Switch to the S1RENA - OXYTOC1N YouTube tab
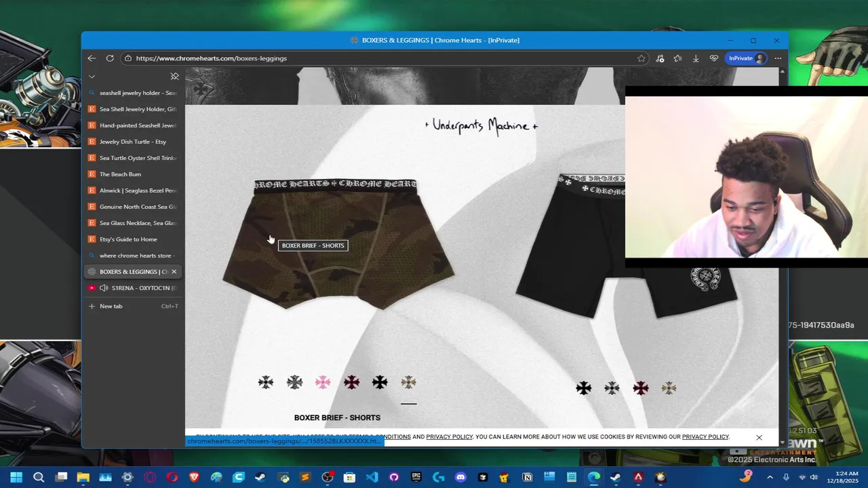868x488 pixels. pos(133,288)
